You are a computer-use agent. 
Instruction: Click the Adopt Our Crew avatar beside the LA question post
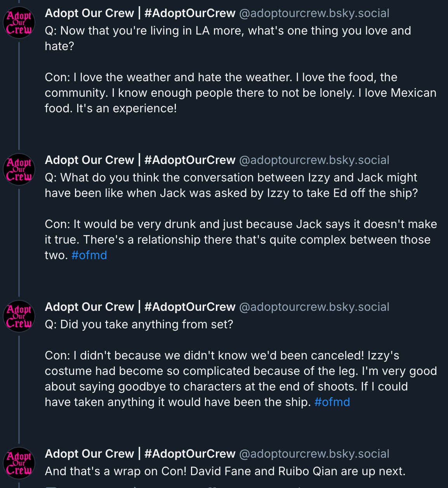(19, 23)
